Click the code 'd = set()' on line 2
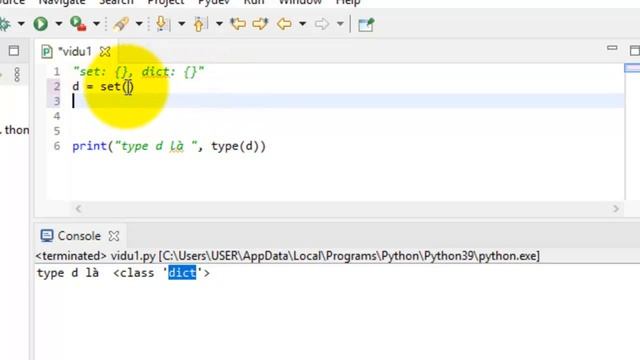Viewport: 640px width, 360px height. tap(103, 87)
